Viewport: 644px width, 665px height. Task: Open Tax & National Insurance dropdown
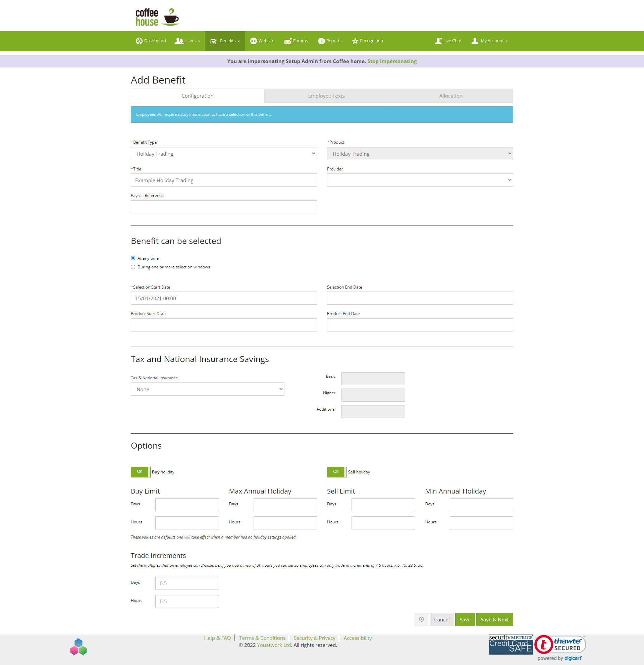[207, 389]
